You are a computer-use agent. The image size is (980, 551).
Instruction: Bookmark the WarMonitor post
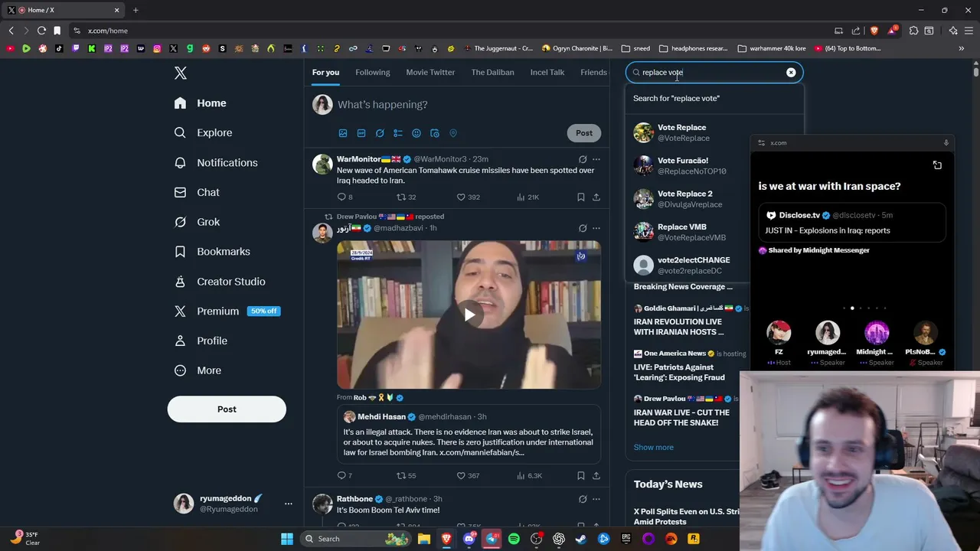tap(581, 197)
